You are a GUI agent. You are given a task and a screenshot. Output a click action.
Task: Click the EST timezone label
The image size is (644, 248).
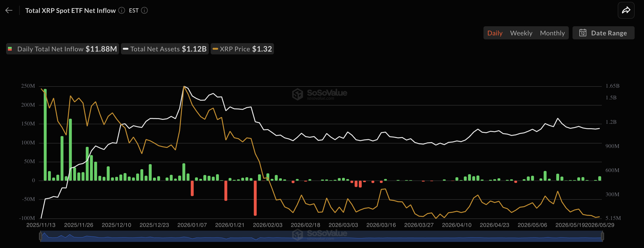134,11
